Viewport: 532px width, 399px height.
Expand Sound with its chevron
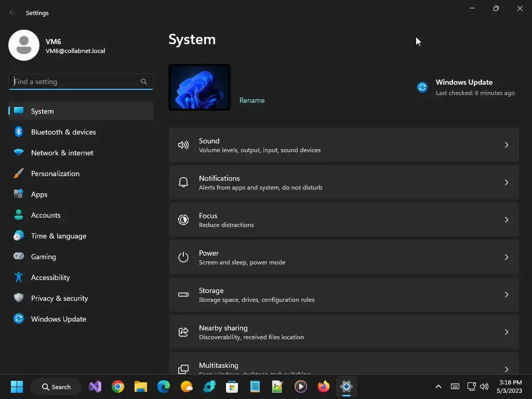tap(506, 145)
